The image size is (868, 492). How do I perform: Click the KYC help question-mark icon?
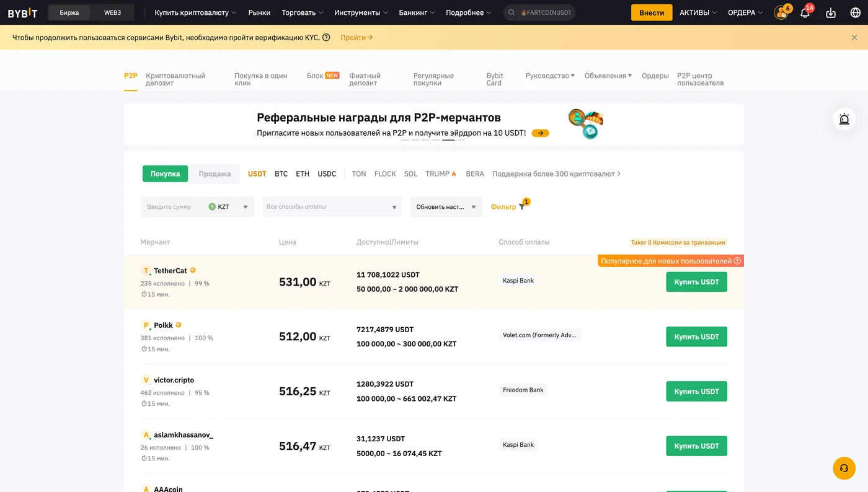click(326, 37)
